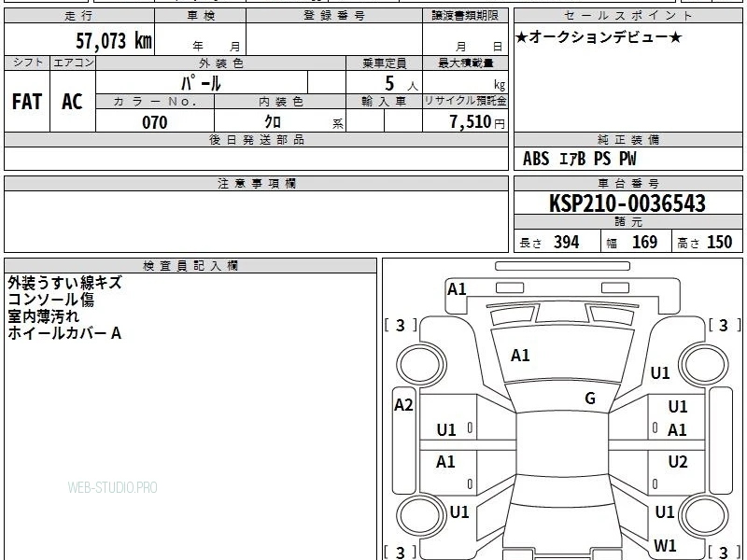Click the width value 169
The image size is (747, 560).
coord(644,242)
